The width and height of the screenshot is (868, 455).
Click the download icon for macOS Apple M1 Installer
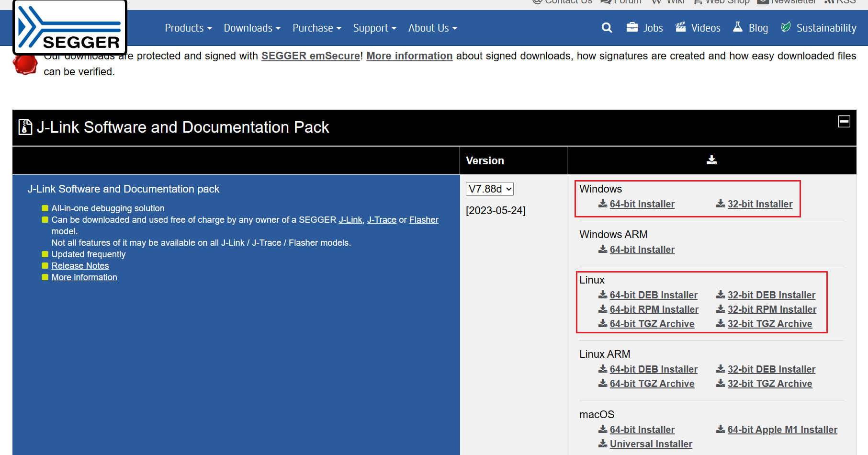(x=721, y=429)
